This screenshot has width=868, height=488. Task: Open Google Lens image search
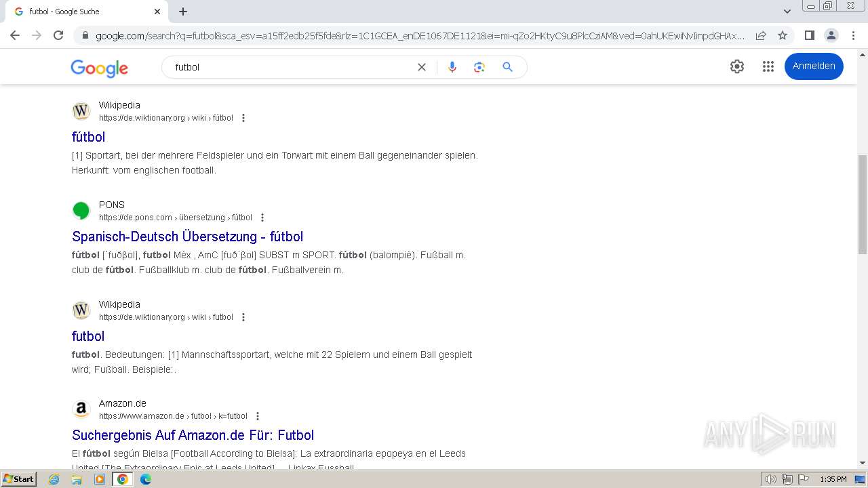click(479, 67)
